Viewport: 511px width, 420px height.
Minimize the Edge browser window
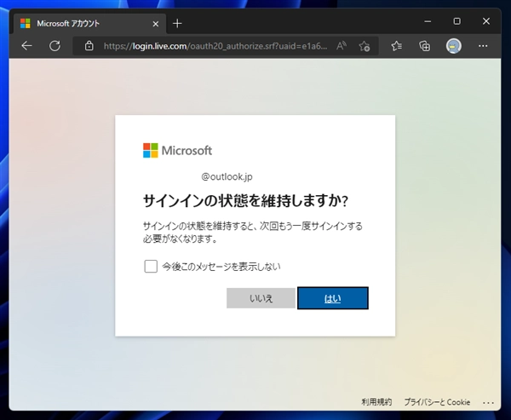click(428, 21)
